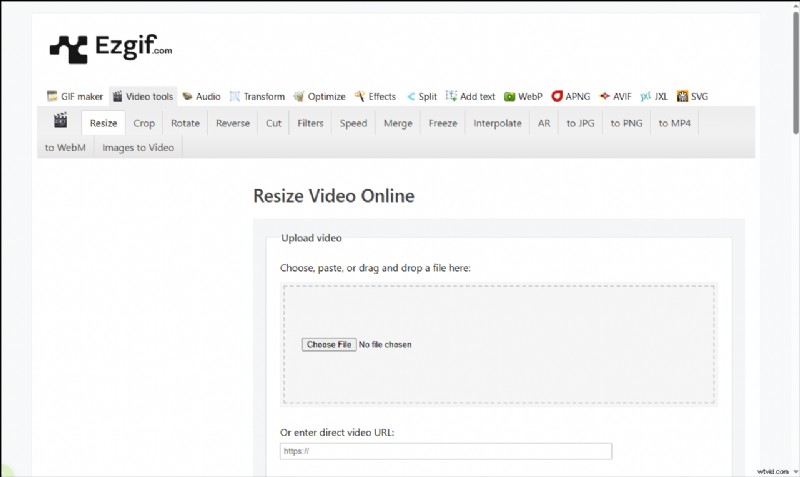
Task: Click the Video tools clapperboard icon
Action: point(117,96)
